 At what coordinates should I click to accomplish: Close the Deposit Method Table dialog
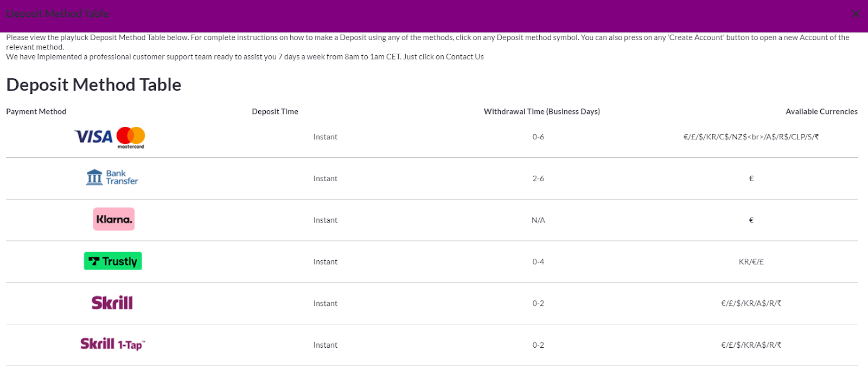856,14
